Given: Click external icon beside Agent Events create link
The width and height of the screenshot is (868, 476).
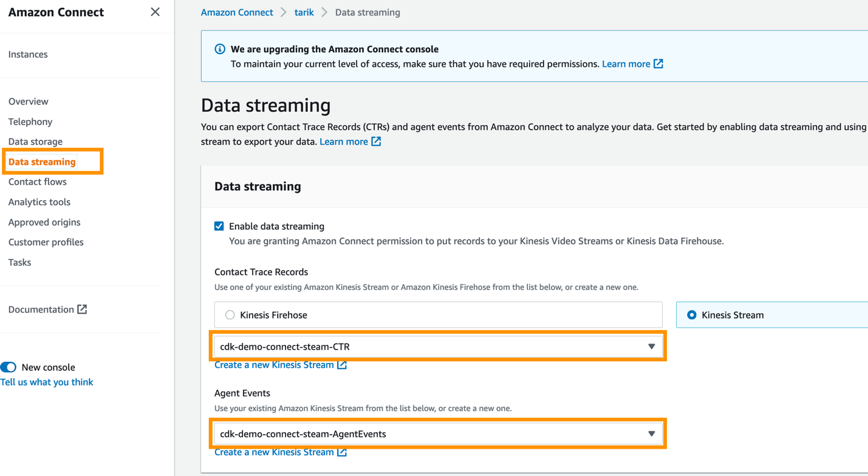Looking at the screenshot, I should pos(342,452).
